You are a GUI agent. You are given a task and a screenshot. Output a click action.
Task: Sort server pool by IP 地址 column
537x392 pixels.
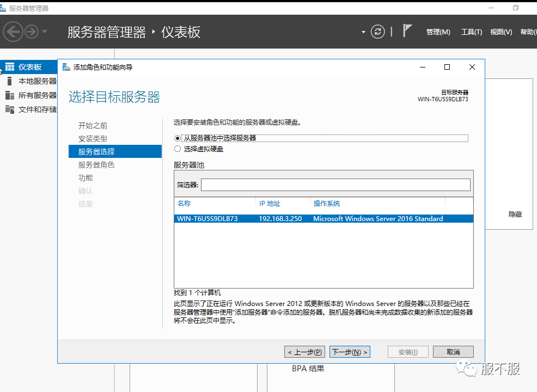(270, 204)
